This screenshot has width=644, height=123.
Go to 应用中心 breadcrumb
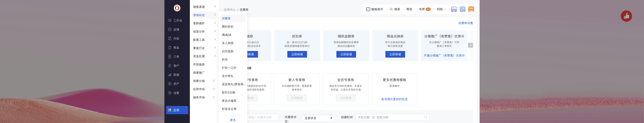(x=230, y=10)
